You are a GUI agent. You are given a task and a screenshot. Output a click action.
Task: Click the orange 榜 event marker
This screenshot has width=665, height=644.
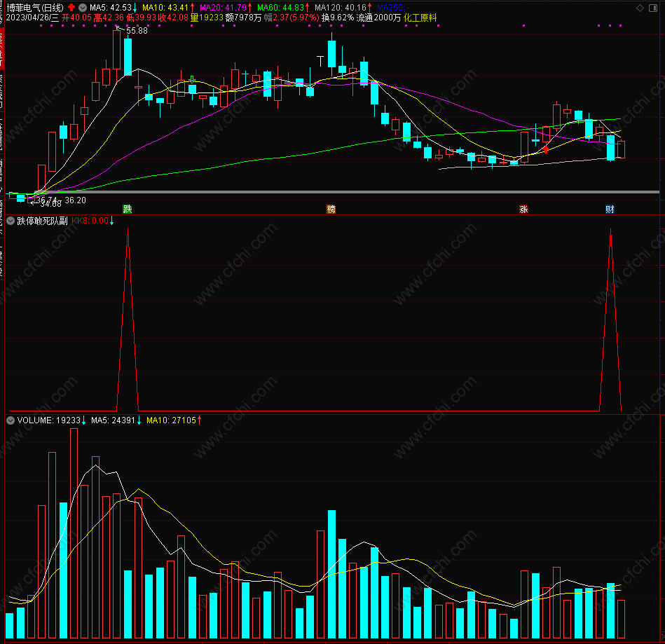tap(331, 209)
